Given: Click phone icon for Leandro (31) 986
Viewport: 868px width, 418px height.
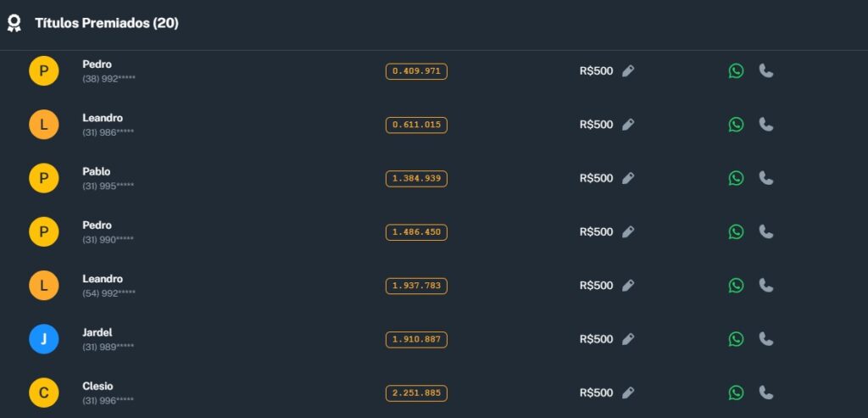Looking at the screenshot, I should pyautogui.click(x=766, y=125).
